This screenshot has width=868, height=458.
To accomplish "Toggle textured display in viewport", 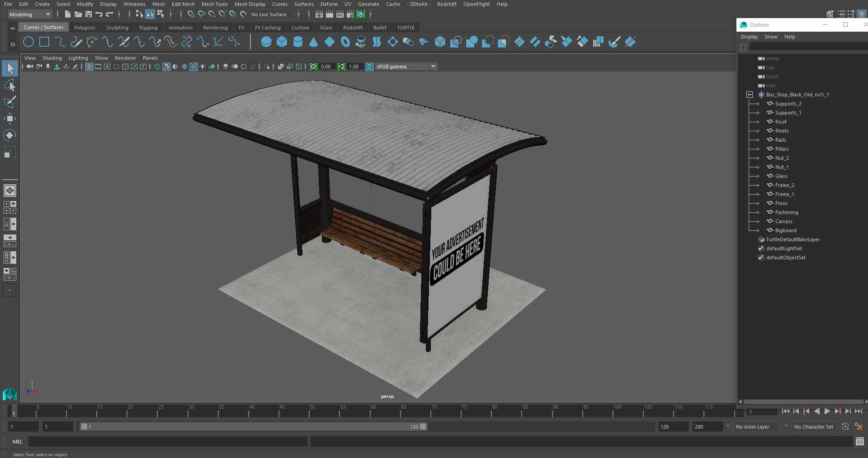I will (193, 67).
